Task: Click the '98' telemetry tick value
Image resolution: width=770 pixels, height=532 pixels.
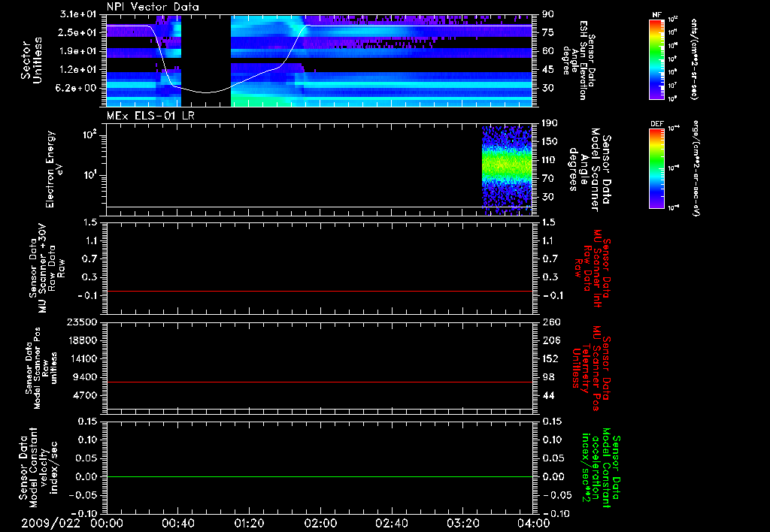Action: 547,377
